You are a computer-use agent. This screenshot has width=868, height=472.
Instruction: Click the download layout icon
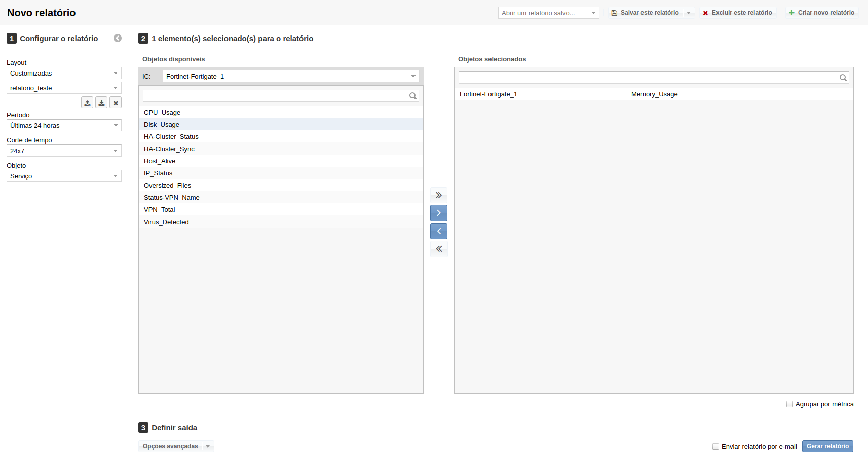pyautogui.click(x=101, y=103)
